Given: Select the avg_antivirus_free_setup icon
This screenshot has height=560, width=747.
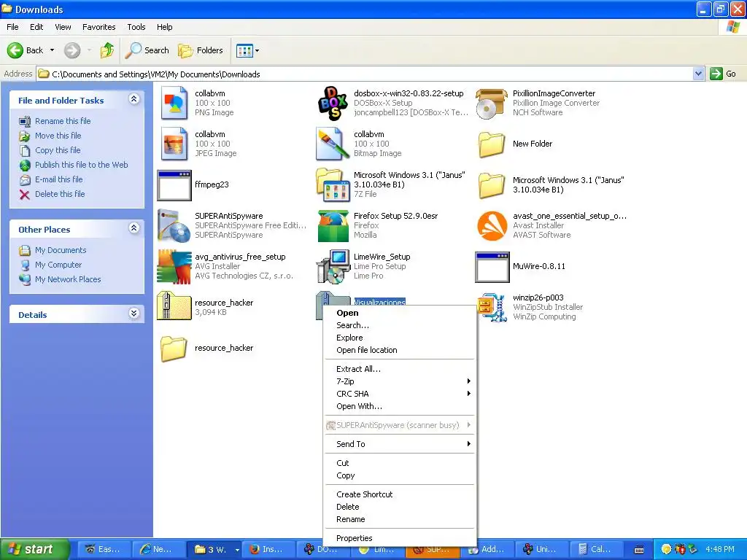Looking at the screenshot, I should tap(174, 267).
